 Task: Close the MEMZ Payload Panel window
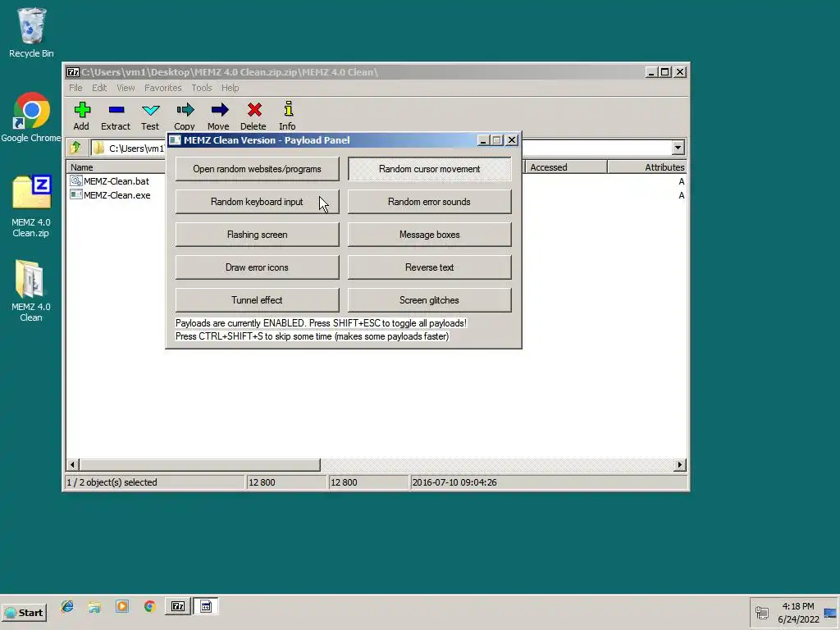click(512, 140)
